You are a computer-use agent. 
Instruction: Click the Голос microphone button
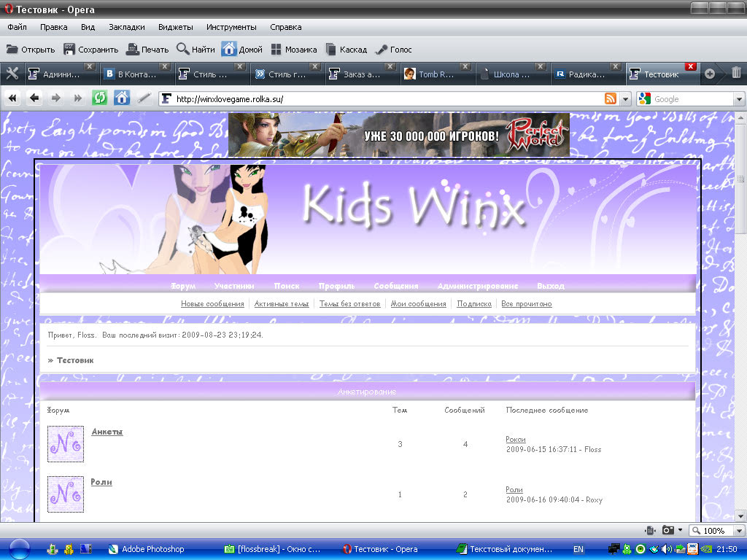pos(393,50)
